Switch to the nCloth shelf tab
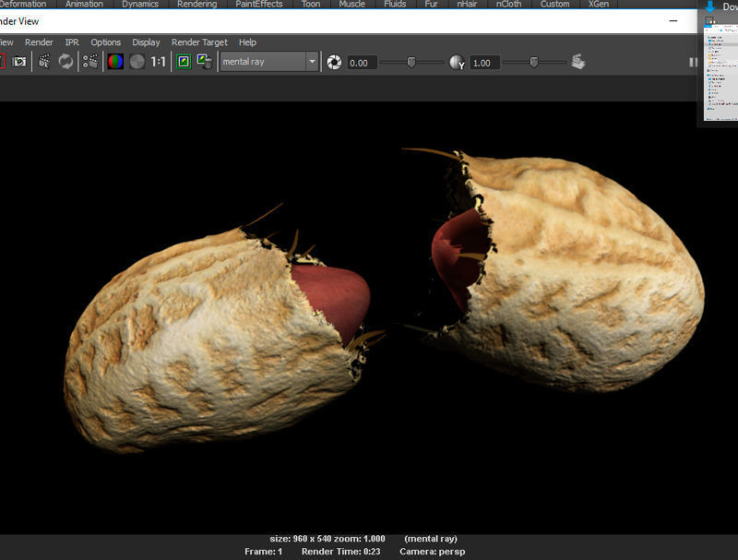738x560 pixels. coord(509,4)
